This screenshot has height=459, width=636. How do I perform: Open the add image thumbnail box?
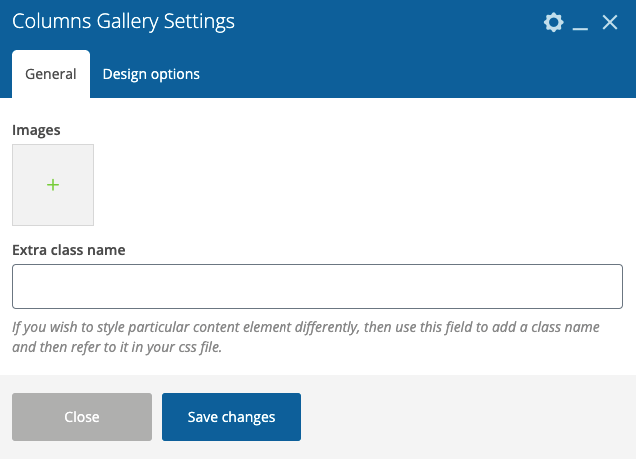click(53, 185)
